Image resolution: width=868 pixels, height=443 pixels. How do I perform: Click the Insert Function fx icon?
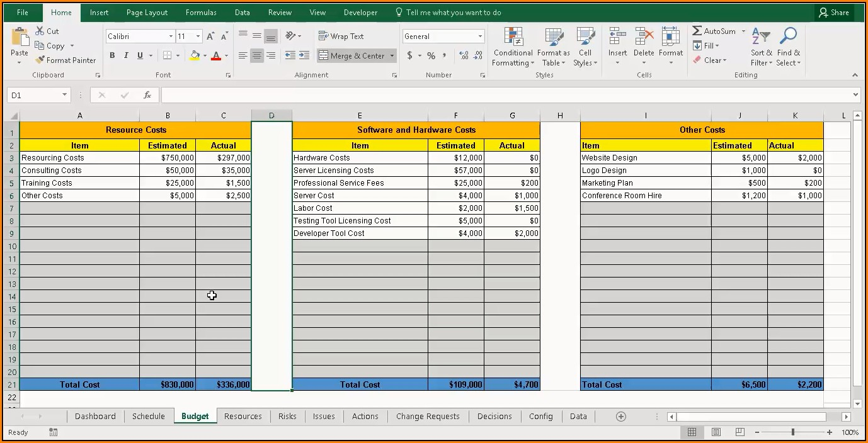coord(147,95)
